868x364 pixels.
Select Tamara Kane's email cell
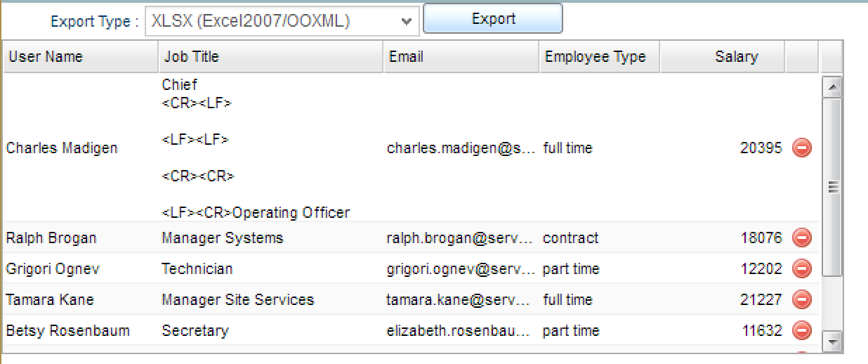(461, 300)
